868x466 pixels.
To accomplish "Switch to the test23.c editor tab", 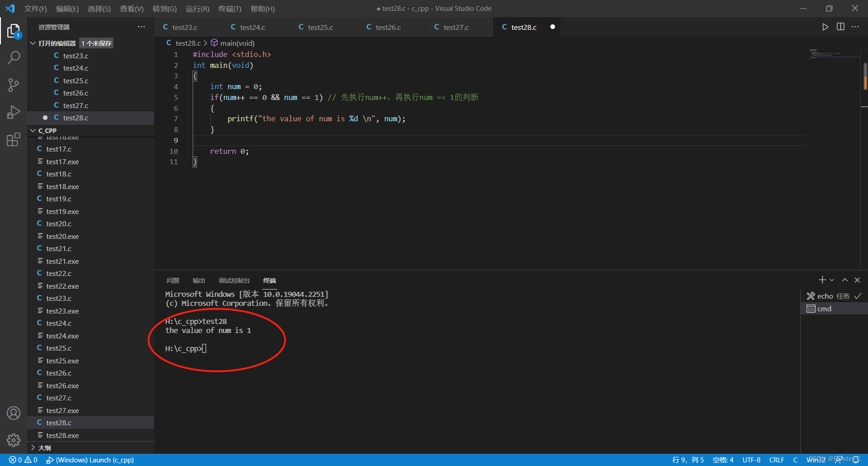I will coord(188,27).
